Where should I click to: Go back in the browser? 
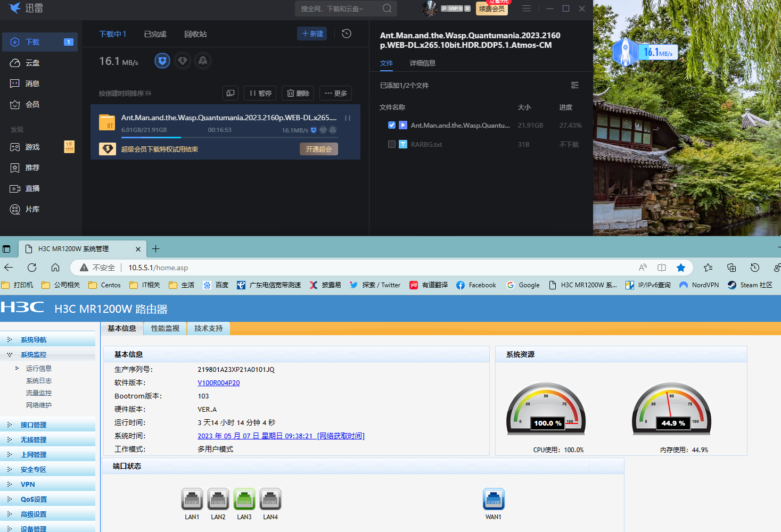coord(9,268)
